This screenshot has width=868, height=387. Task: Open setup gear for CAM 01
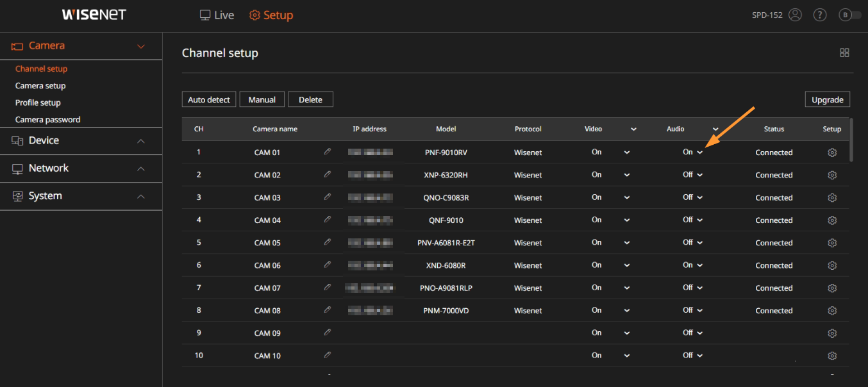point(832,152)
